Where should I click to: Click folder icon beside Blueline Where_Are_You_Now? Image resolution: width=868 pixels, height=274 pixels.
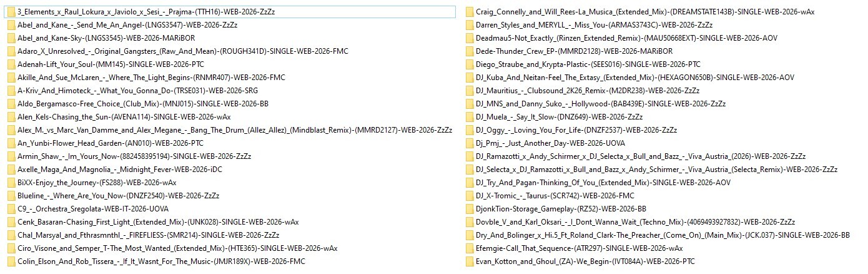click(11, 196)
